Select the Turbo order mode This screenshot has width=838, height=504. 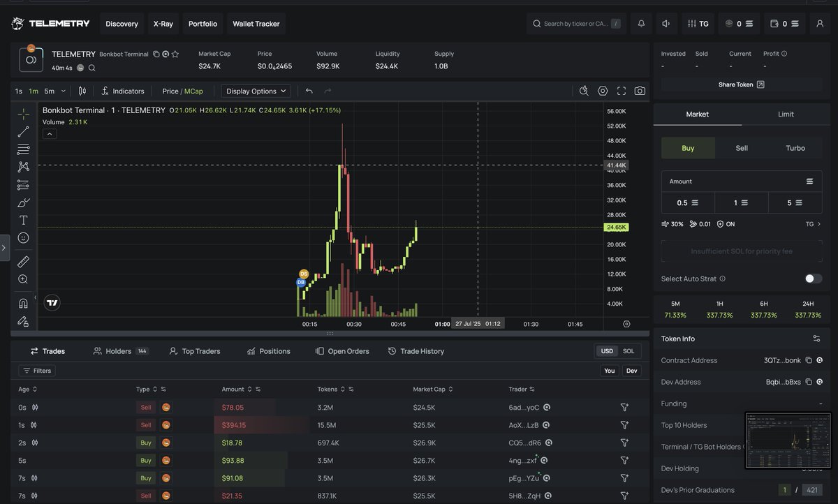tap(795, 148)
